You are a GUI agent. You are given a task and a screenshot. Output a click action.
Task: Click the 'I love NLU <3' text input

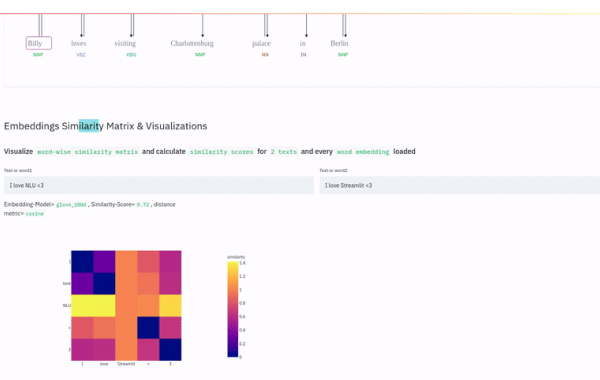[159, 185]
